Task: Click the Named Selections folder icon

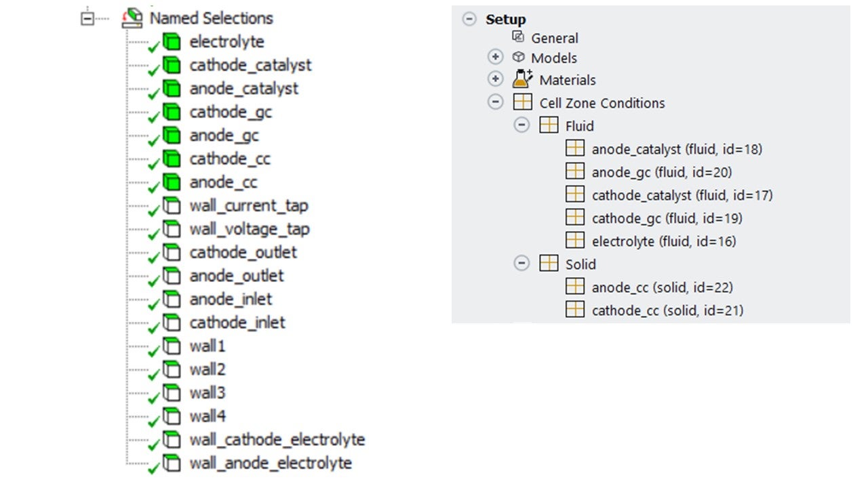Action: coord(132,18)
